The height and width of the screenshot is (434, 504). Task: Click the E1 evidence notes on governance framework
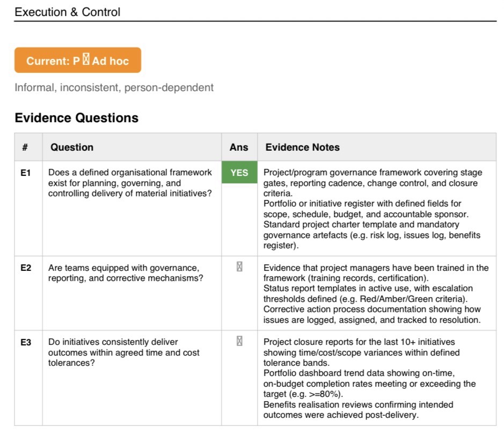pos(373,209)
